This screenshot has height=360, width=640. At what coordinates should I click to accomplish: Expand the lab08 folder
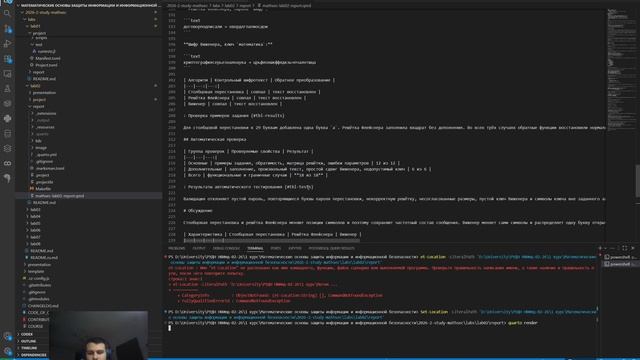tap(35, 244)
